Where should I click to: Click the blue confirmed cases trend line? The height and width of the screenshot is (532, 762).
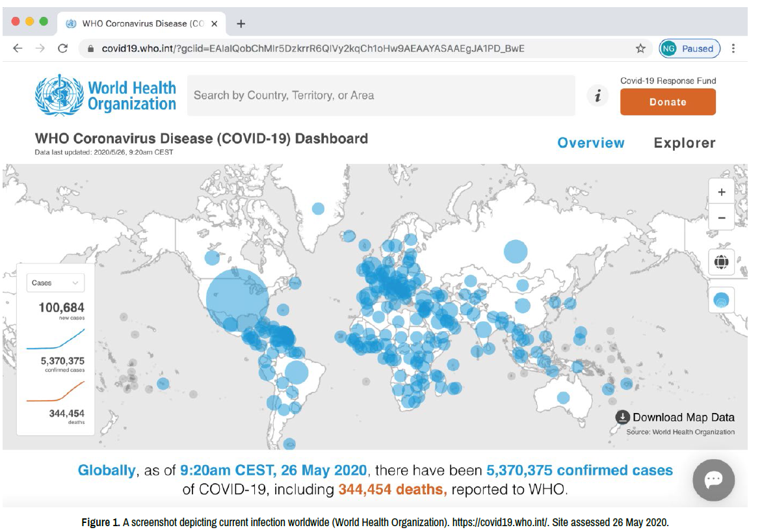pos(55,339)
